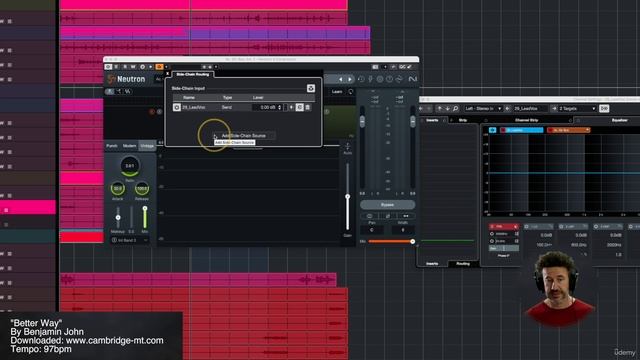The image size is (640, 360).
Task: Click the Pan value field showing C
Action: point(372,230)
